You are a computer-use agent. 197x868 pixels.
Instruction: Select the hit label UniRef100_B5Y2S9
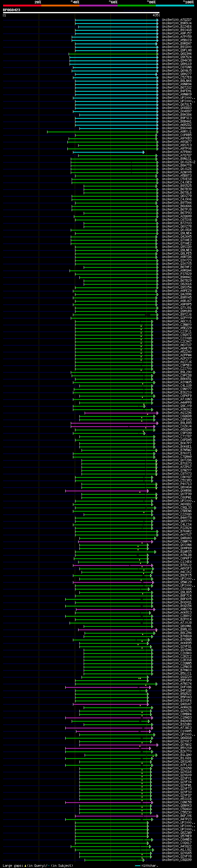coord(176,748)
